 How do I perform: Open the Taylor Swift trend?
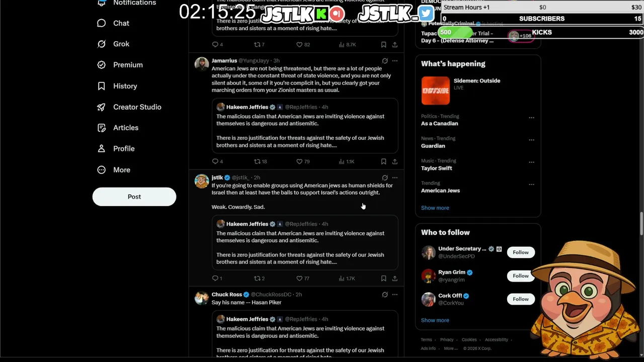pyautogui.click(x=436, y=168)
